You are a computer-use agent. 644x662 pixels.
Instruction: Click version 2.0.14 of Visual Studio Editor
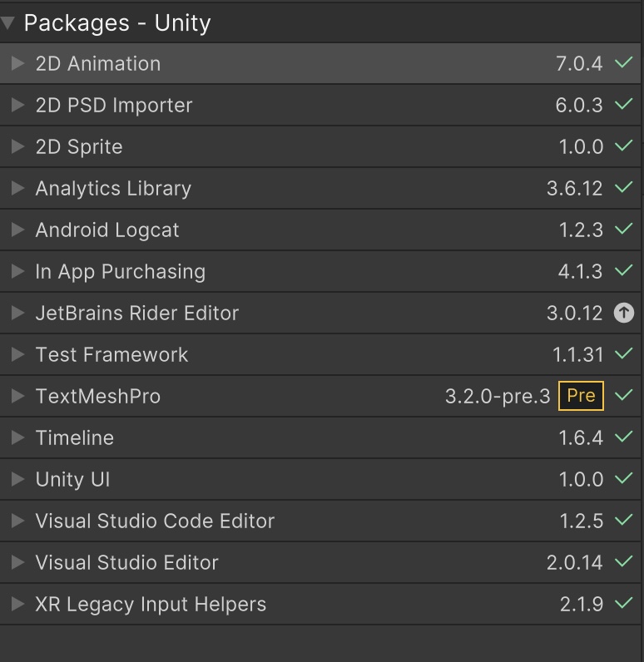pyautogui.click(x=574, y=563)
